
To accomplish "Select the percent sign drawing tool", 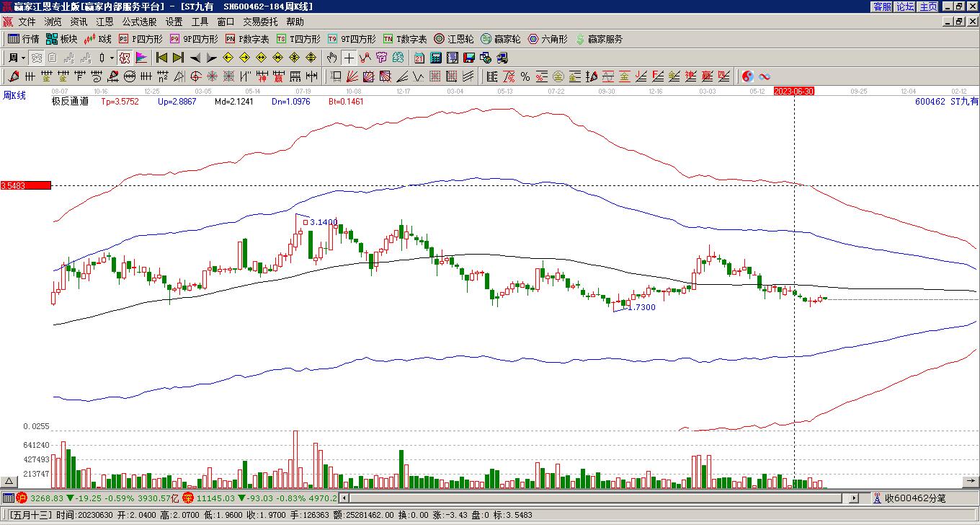I will [x=525, y=76].
